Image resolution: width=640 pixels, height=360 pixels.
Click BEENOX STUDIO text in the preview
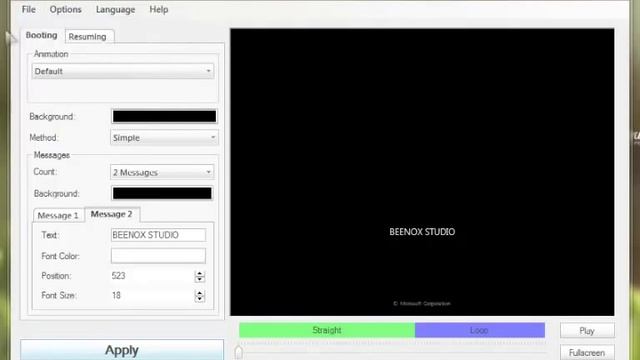[x=422, y=232]
